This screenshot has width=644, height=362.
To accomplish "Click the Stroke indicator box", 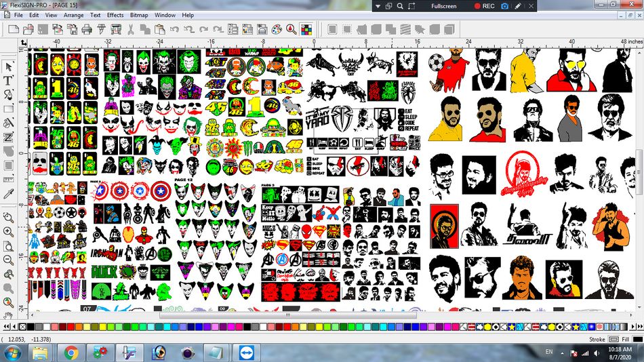I will [613, 340].
